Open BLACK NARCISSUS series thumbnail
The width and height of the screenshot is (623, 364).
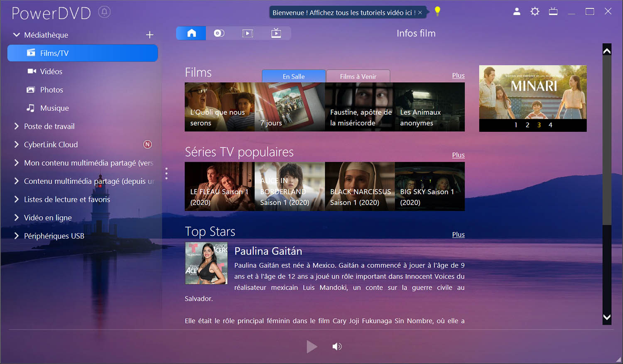tap(360, 186)
